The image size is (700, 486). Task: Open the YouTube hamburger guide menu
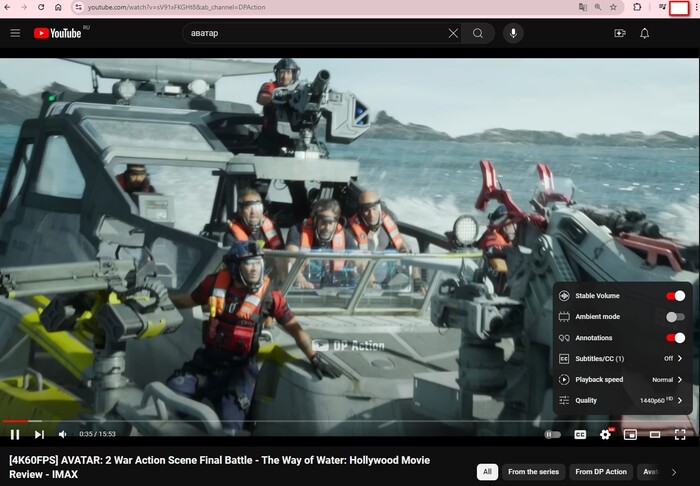[x=15, y=33]
